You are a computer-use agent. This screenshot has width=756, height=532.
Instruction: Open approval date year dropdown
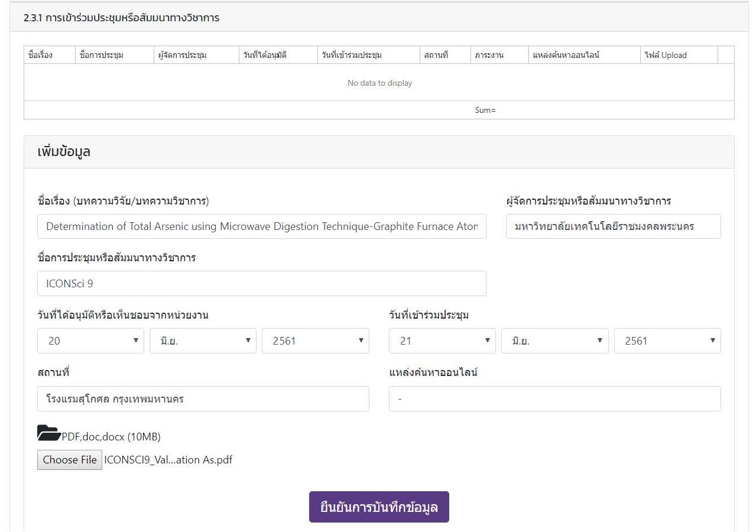pyautogui.click(x=315, y=341)
